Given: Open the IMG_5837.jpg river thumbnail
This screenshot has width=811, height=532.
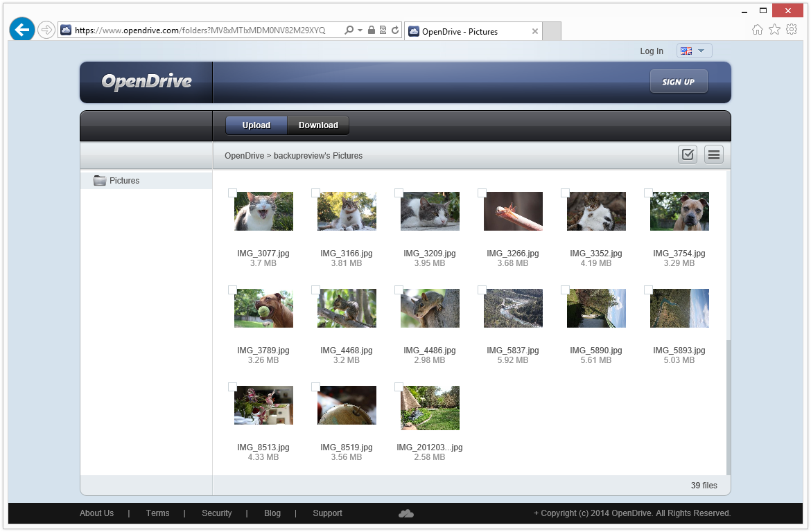Looking at the screenshot, I should 513,308.
